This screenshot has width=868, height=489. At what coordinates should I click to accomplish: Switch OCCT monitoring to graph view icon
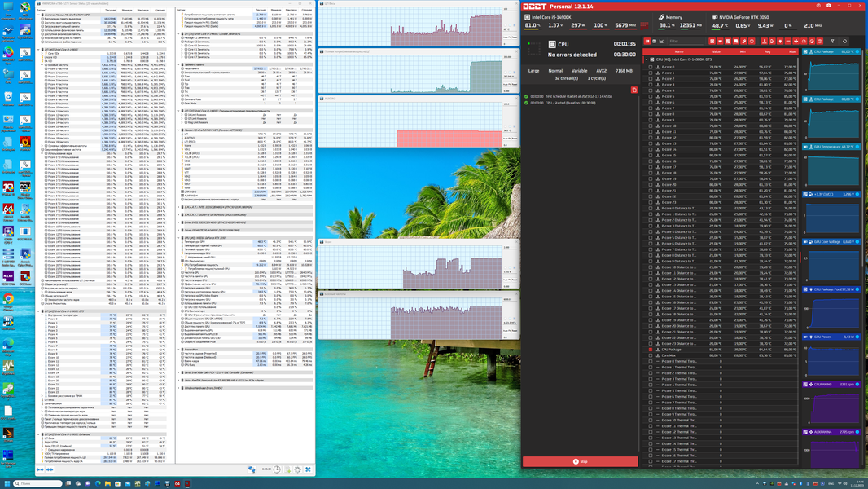[661, 41]
